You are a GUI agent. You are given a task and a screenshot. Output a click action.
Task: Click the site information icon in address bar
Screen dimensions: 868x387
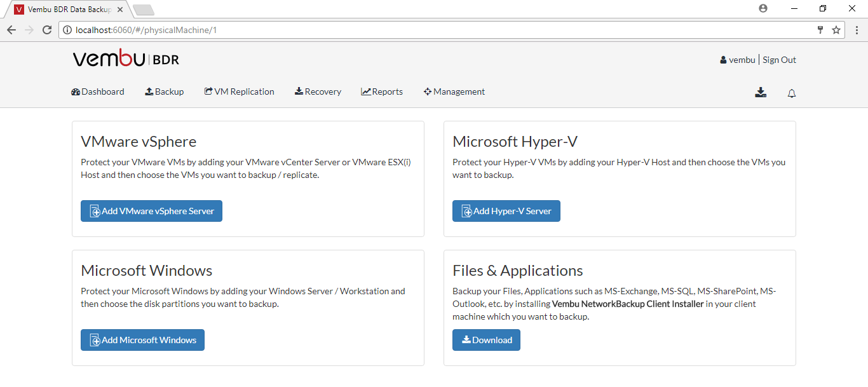67,30
